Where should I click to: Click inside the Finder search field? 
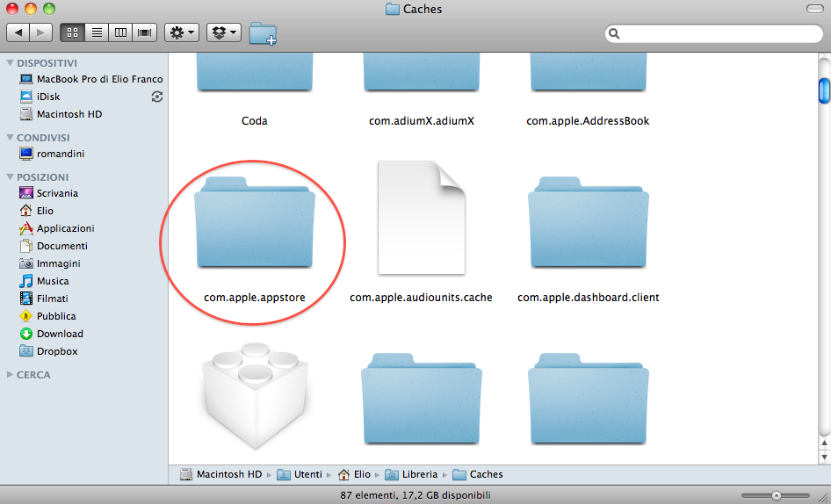click(x=716, y=33)
